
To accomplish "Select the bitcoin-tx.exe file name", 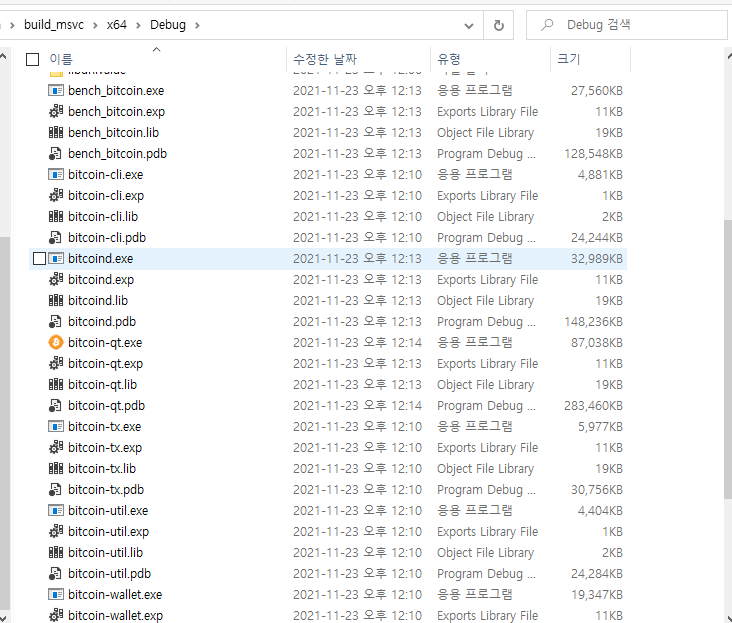I will tap(105, 427).
